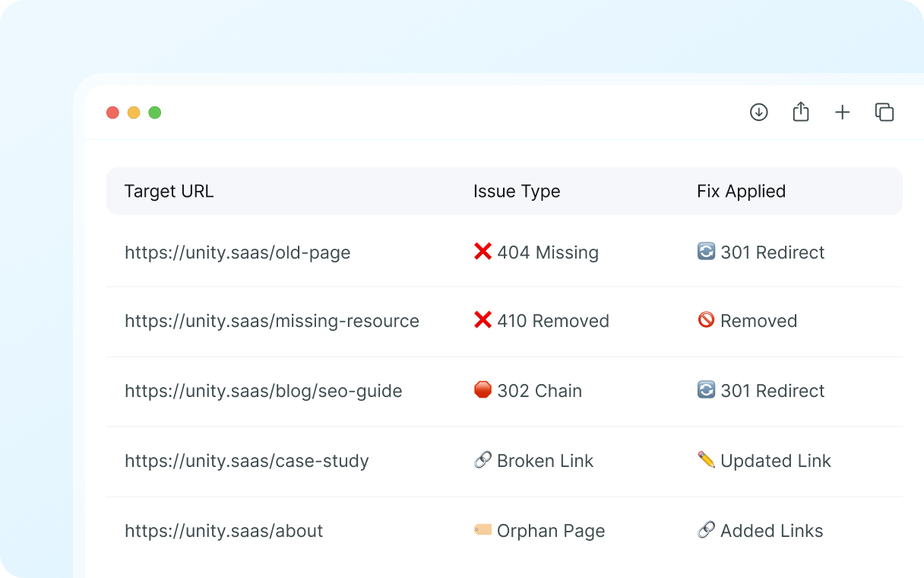
Task: Click the duplicate windows icon
Action: (x=884, y=113)
